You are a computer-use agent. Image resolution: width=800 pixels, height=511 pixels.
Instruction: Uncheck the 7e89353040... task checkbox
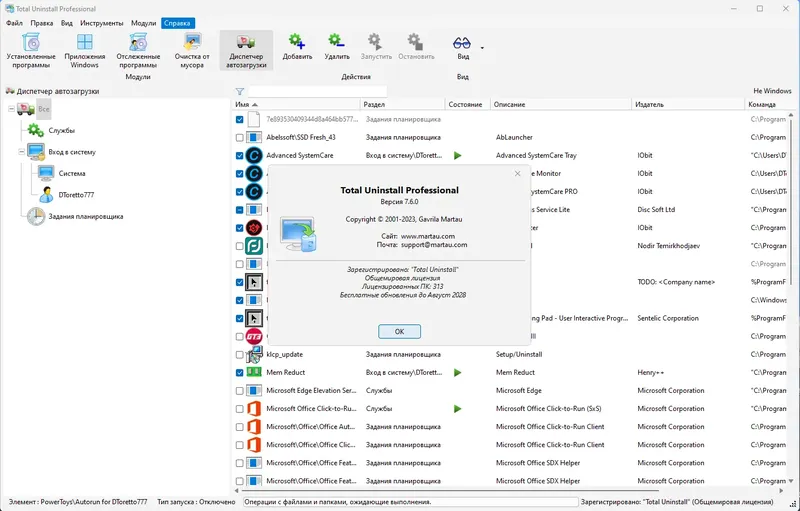tap(239, 119)
